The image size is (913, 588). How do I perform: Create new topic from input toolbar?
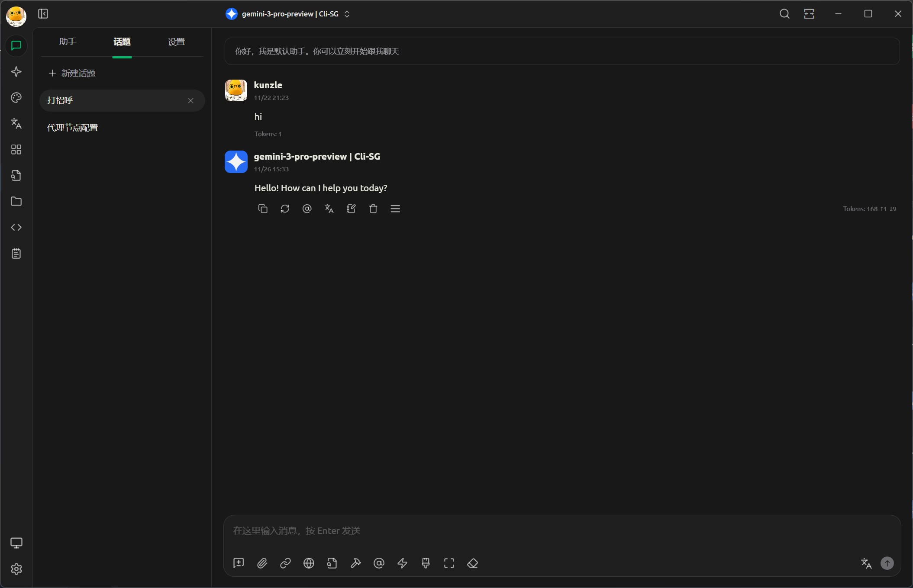point(239,563)
